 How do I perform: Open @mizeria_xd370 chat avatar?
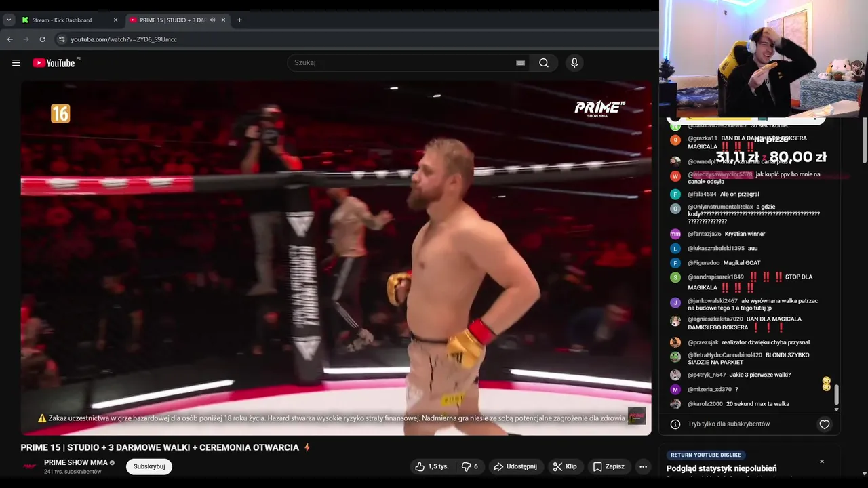click(675, 390)
